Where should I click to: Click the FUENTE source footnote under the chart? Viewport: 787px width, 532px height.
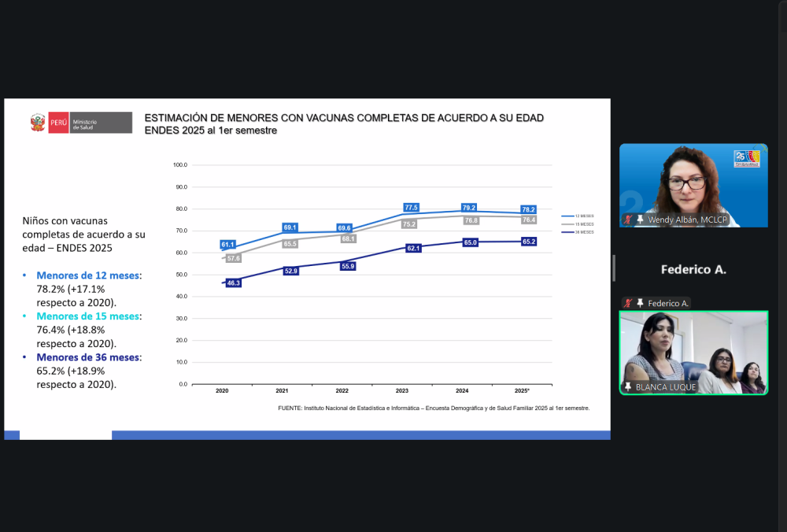434,408
